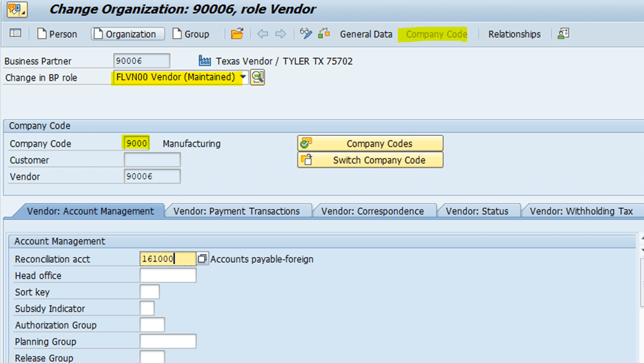Screen dimensions: 644x363
Task: Click the transaction menu icon beside the title
Action: [x=17, y=9]
